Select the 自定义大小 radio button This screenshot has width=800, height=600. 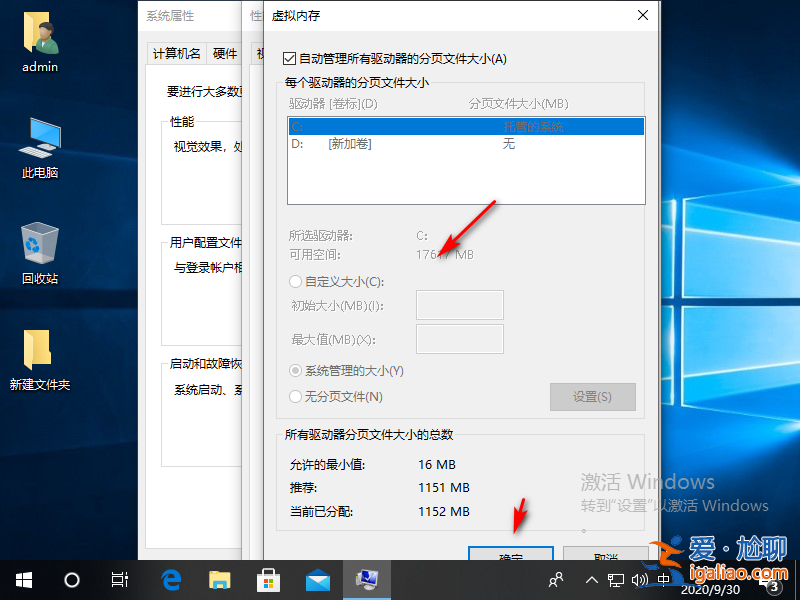294,281
